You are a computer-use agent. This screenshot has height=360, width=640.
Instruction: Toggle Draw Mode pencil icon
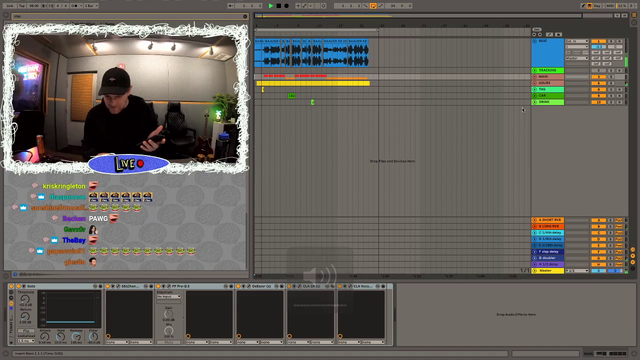pyautogui.click(x=583, y=6)
